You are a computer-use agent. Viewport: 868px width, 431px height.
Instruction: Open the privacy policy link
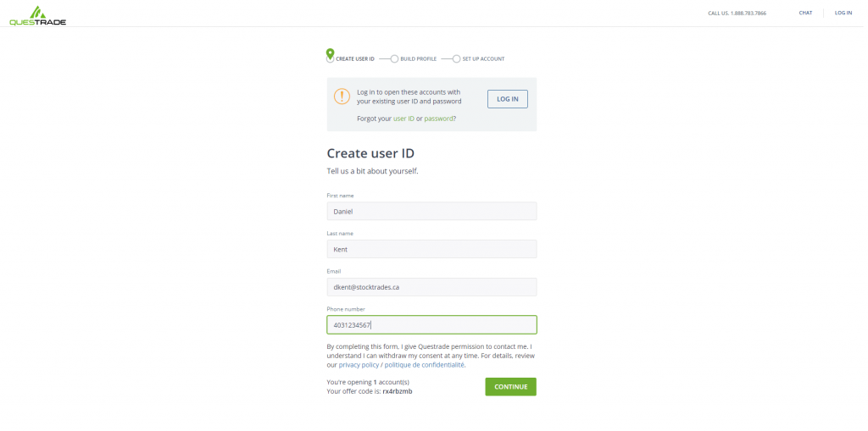tap(358, 365)
